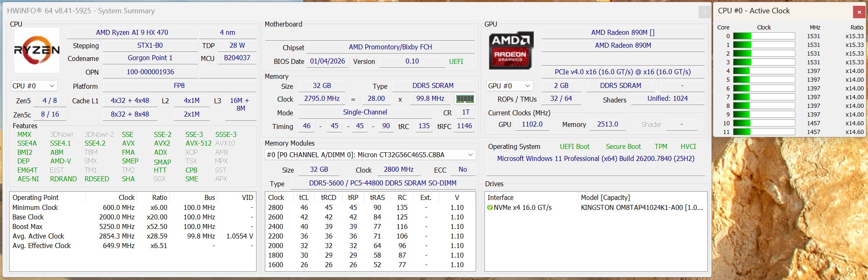Click the memory module chip icon
The height and width of the screenshot is (280, 868).
pyautogui.click(x=465, y=99)
